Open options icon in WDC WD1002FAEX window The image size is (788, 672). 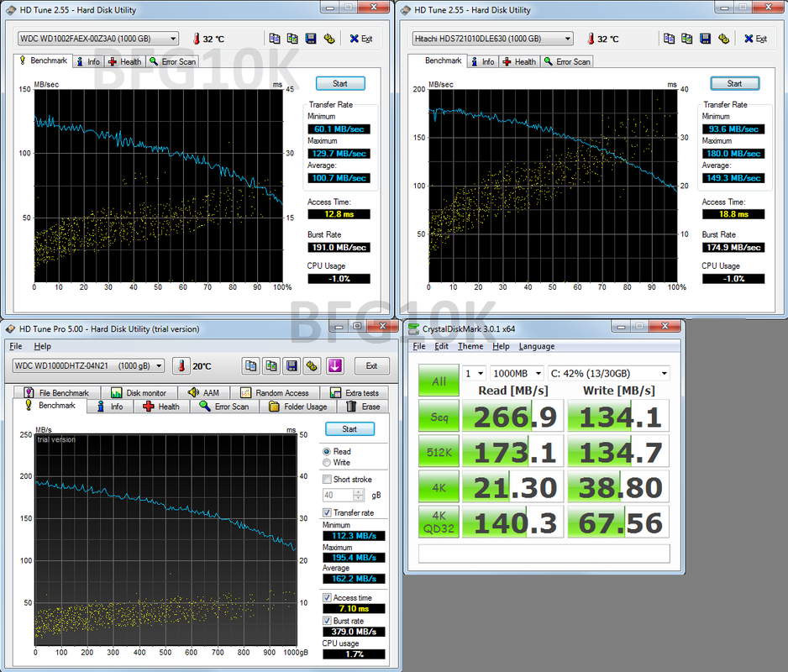click(x=329, y=39)
